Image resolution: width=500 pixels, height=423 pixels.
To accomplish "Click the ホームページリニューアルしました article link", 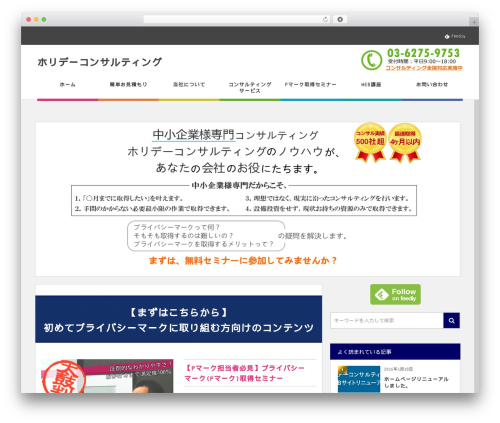I will pyautogui.click(x=416, y=382).
